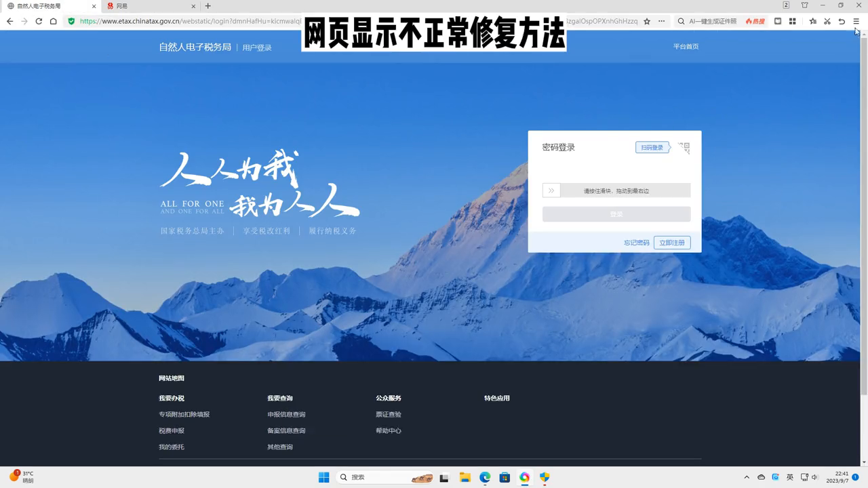
Task: Switch to QR code login corner icon
Action: [x=684, y=148]
